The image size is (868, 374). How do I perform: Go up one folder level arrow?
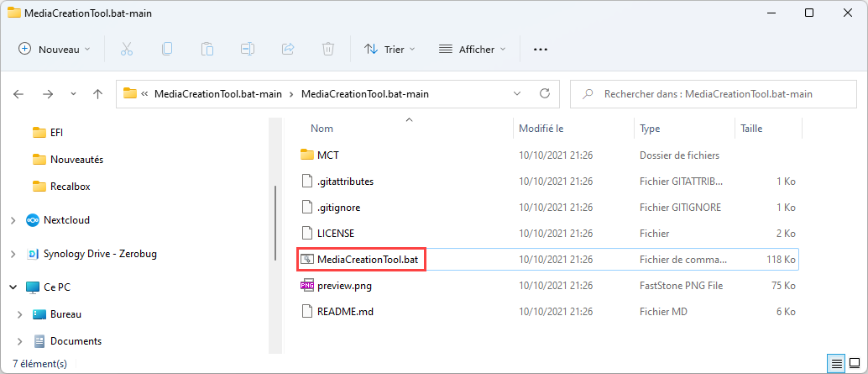98,94
